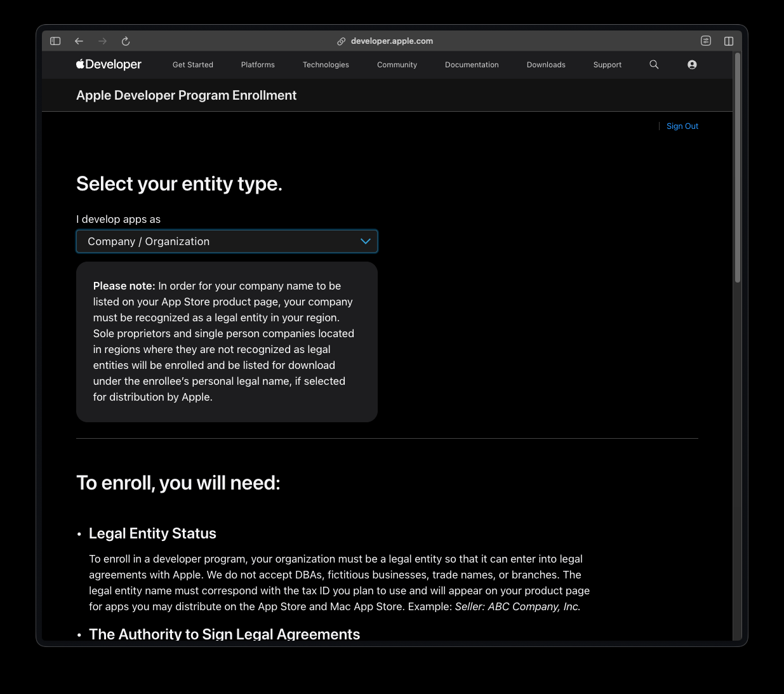Open the account profile icon
This screenshot has height=694, width=784.
pos(692,65)
